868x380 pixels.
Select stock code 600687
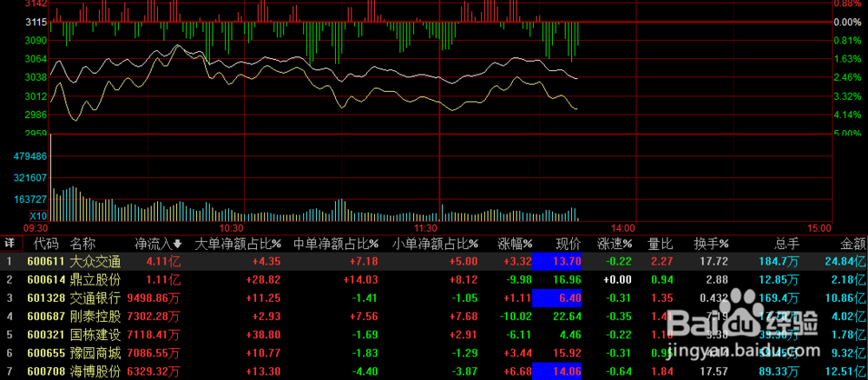(44, 317)
